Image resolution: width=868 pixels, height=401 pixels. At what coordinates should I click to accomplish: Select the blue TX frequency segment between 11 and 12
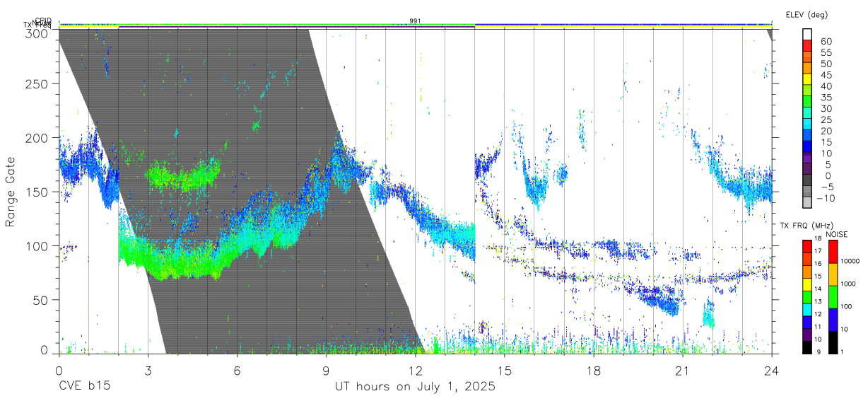[x=807, y=322]
